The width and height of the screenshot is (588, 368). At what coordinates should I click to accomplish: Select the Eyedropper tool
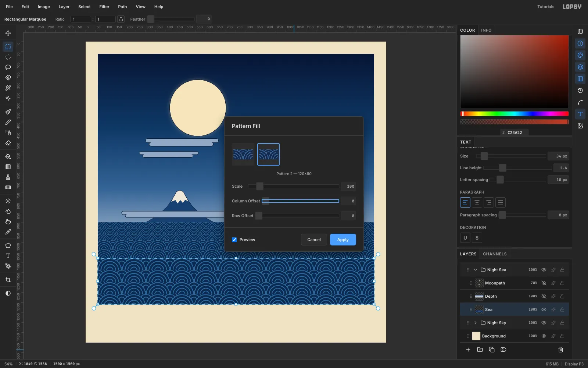[8, 232]
